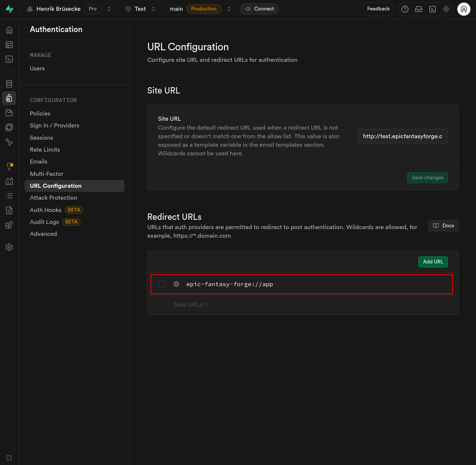Open project Settings gear
This screenshot has width=476, height=465.
click(x=9, y=247)
